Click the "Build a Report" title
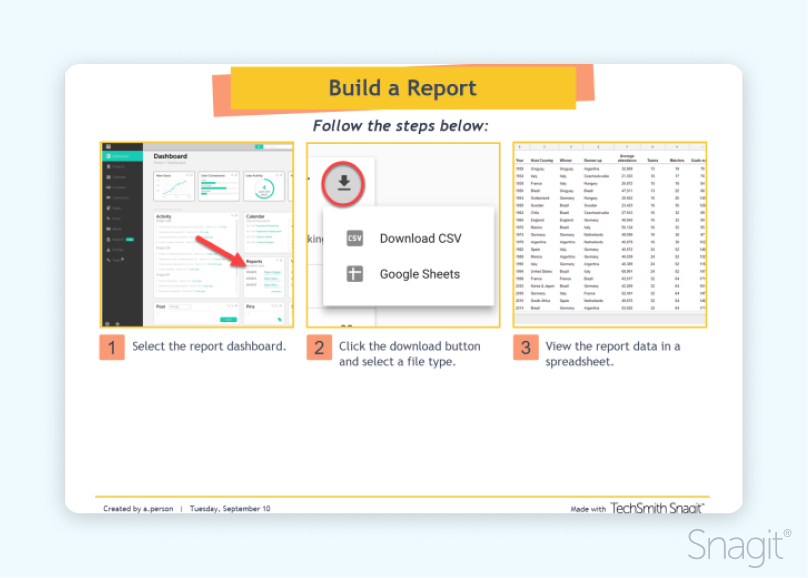The image size is (808, 578). [402, 88]
